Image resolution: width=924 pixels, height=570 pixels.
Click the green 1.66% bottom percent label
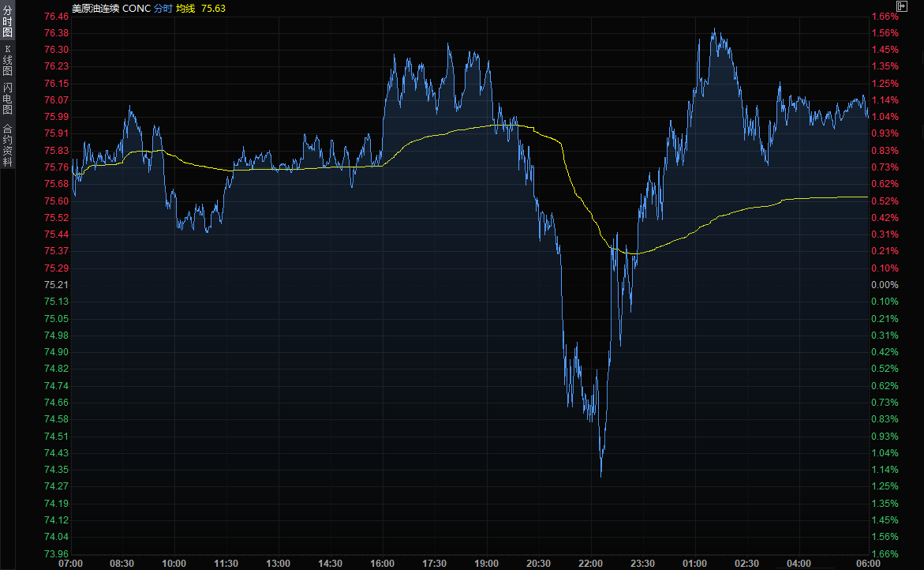coord(885,553)
